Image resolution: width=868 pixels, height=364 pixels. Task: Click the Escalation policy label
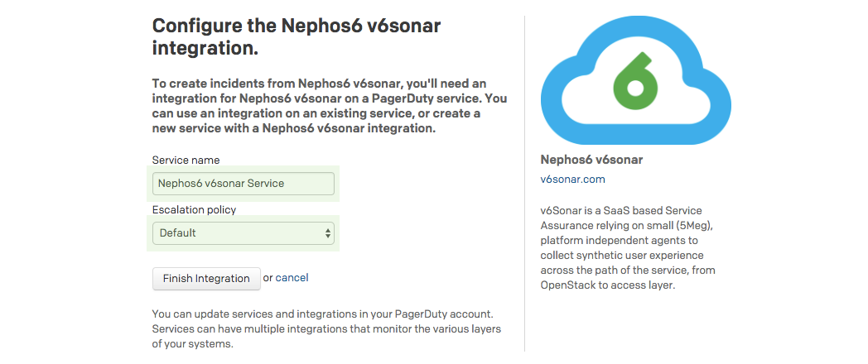pos(195,210)
